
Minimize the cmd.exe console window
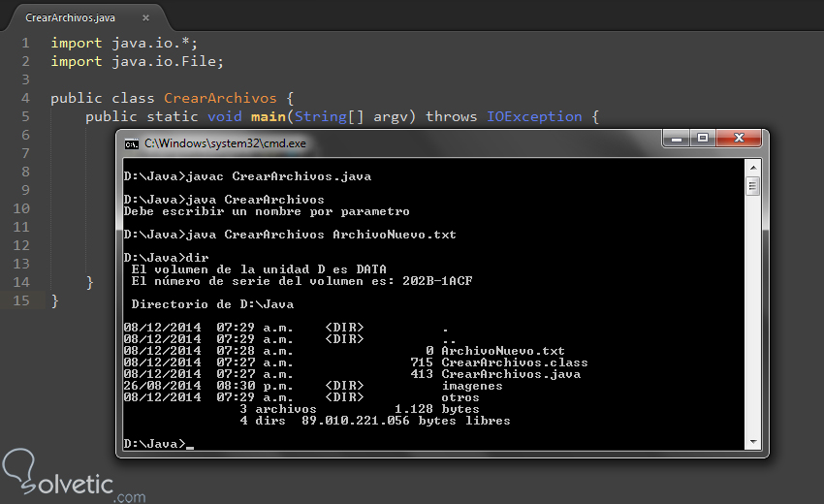tap(677, 140)
